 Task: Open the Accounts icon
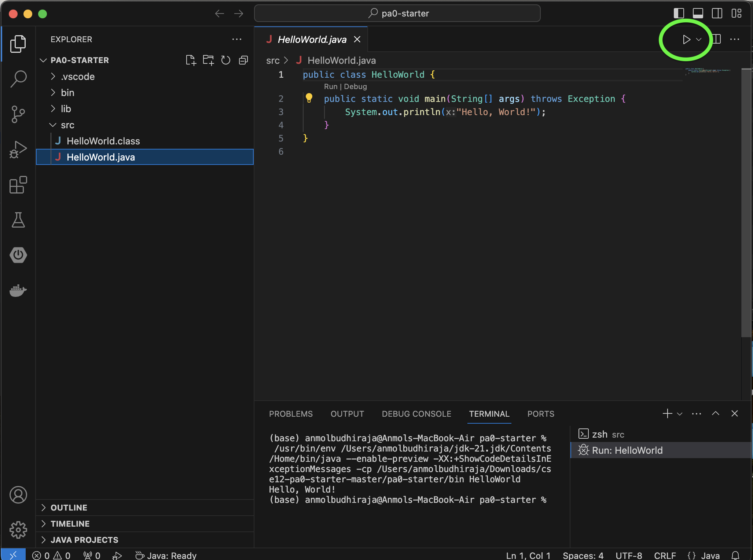pyautogui.click(x=18, y=495)
